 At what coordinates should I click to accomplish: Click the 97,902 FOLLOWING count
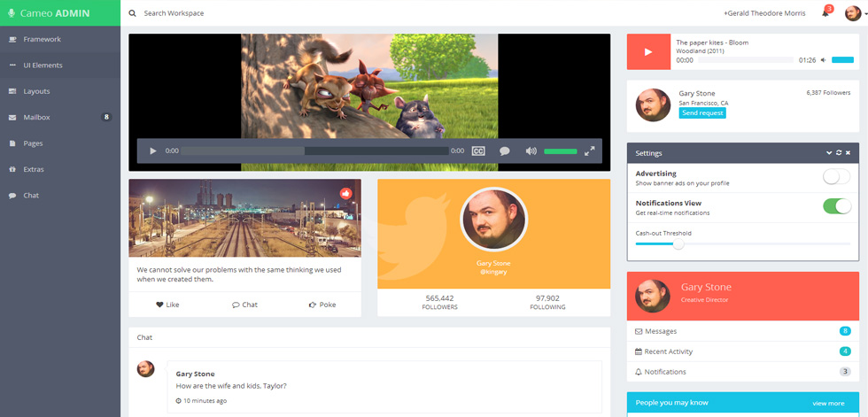click(x=547, y=302)
